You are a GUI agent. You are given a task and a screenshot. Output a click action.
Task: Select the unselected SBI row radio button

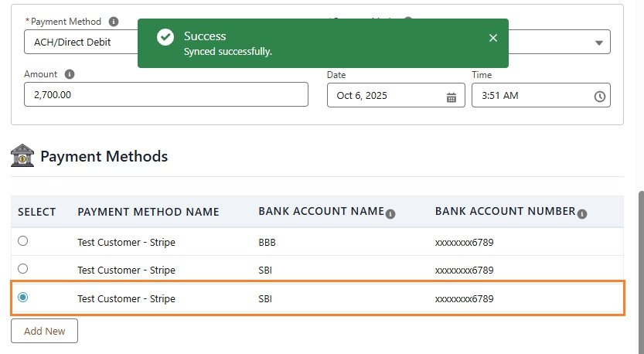coord(23,269)
